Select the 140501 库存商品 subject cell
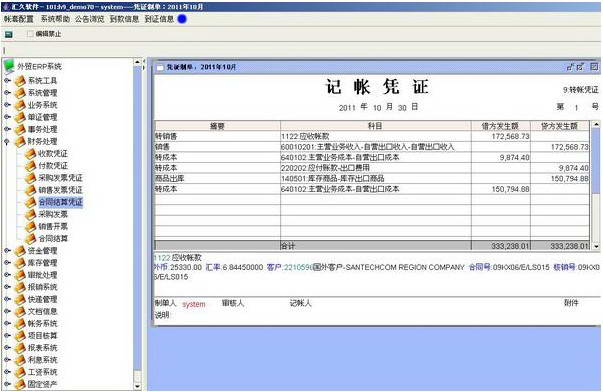The width and height of the screenshot is (603, 392). point(376,178)
